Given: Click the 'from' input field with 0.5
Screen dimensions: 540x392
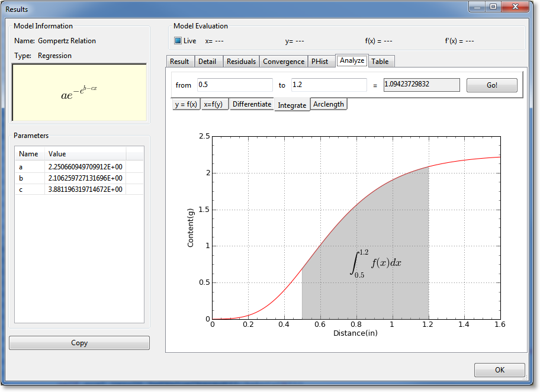Looking at the screenshot, I should pos(235,85).
